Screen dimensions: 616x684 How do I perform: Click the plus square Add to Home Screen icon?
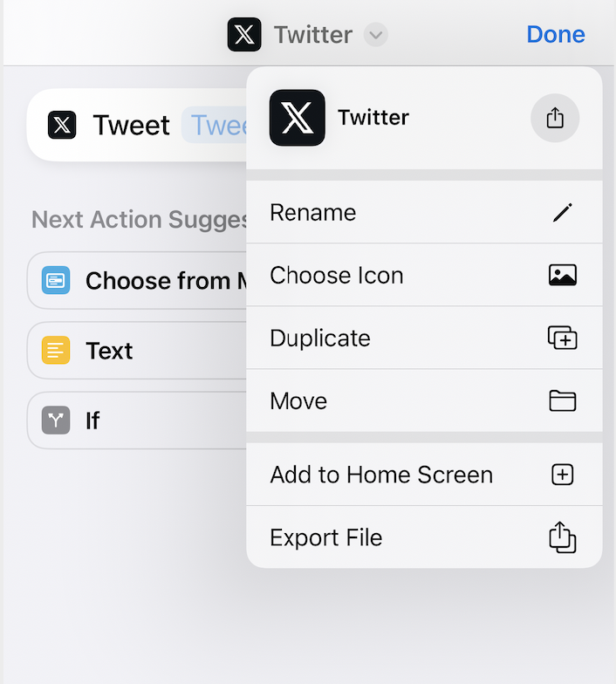click(563, 475)
